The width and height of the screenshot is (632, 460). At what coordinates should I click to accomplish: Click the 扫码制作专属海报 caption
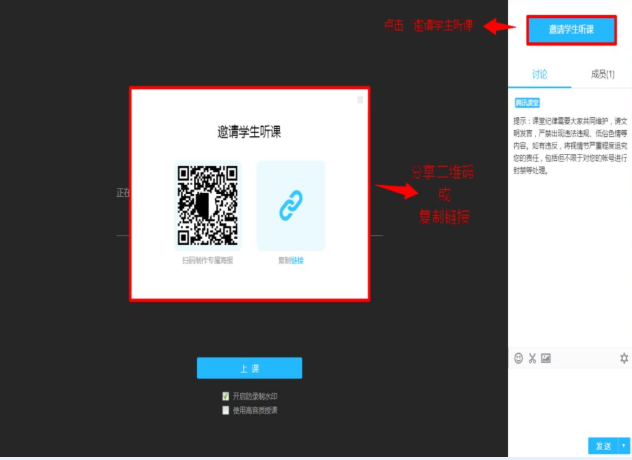pyautogui.click(x=208, y=260)
